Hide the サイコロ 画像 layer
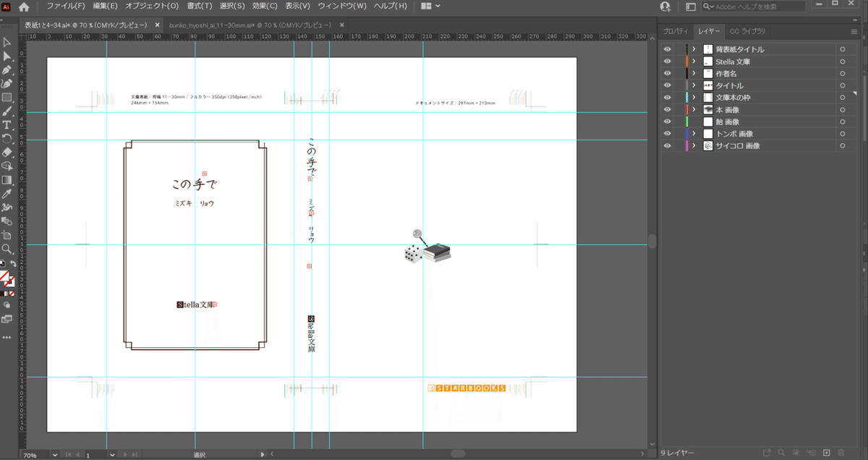This screenshot has width=868, height=460. tap(667, 146)
